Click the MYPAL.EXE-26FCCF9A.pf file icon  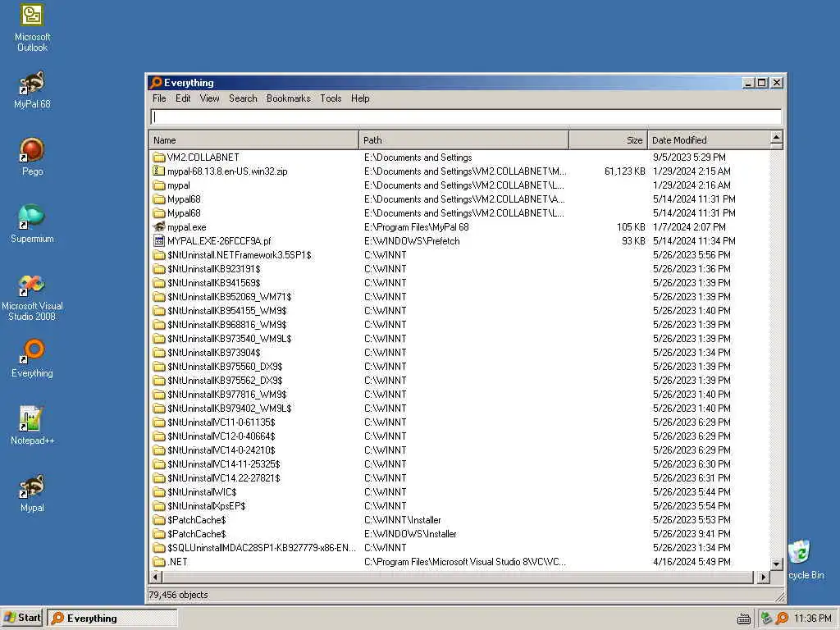tap(158, 241)
